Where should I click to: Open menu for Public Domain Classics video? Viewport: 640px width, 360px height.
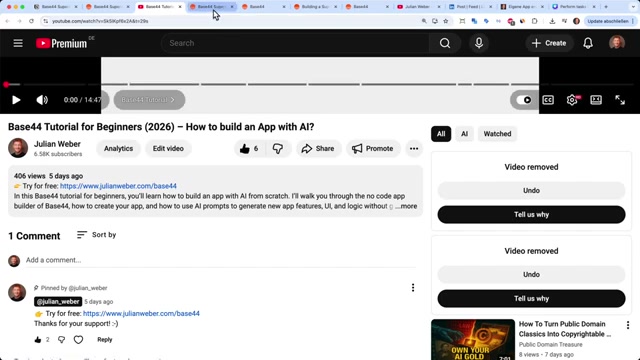628,325
